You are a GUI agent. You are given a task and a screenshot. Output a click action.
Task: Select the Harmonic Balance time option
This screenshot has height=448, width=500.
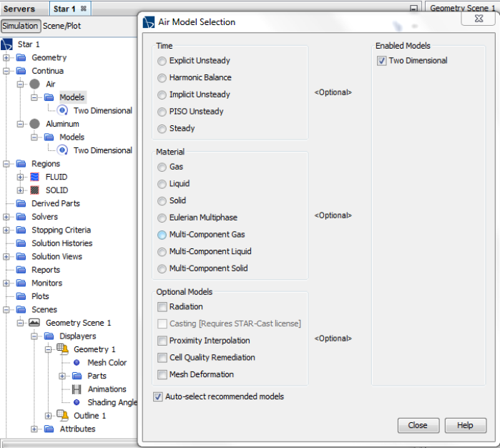tap(162, 78)
